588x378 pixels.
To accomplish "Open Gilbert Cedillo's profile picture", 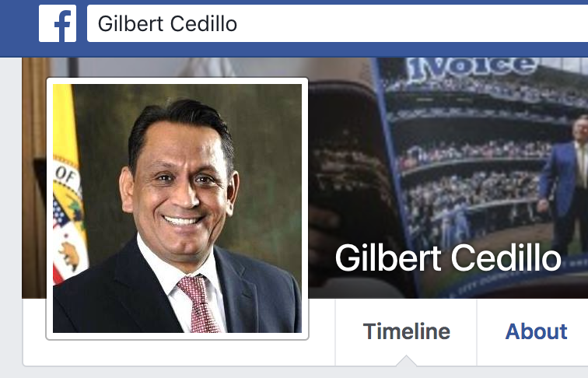I will (177, 208).
